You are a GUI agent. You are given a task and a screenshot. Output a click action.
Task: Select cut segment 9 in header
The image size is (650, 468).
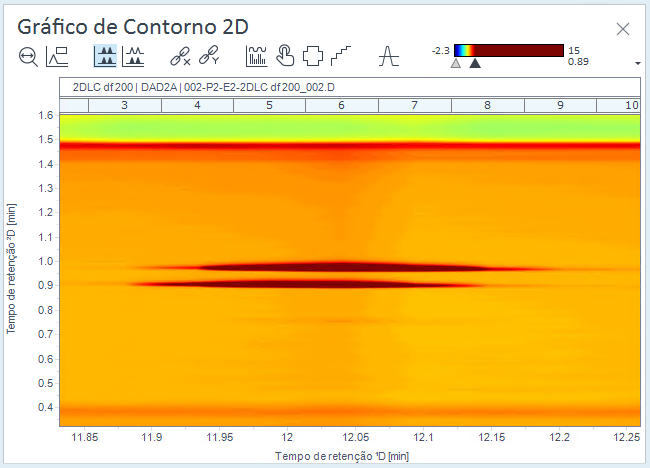tap(560, 105)
